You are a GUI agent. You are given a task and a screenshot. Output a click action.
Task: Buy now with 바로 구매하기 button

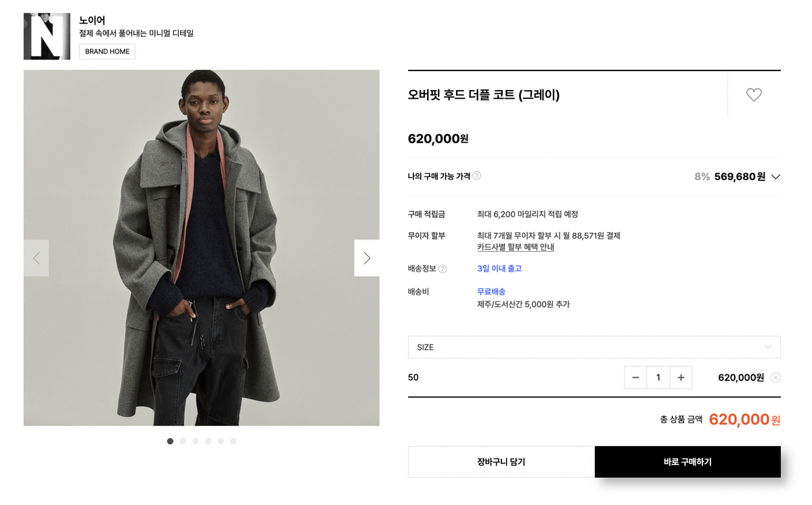pos(687,462)
